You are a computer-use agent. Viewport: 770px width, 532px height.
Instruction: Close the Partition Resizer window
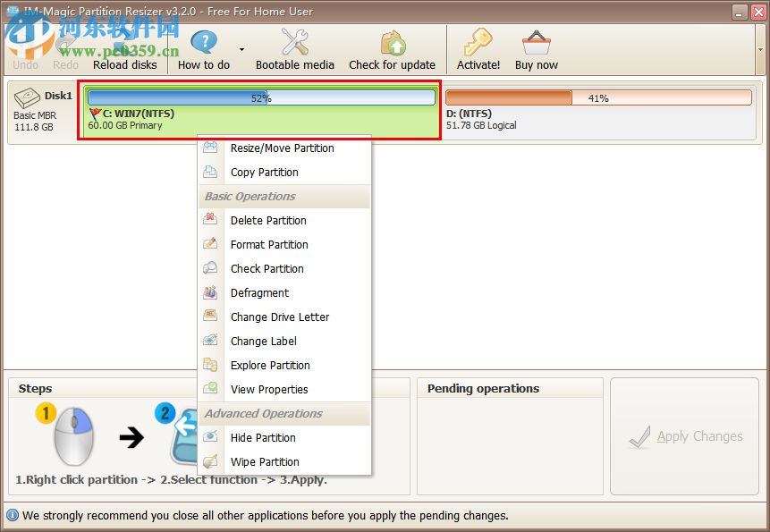(758, 12)
